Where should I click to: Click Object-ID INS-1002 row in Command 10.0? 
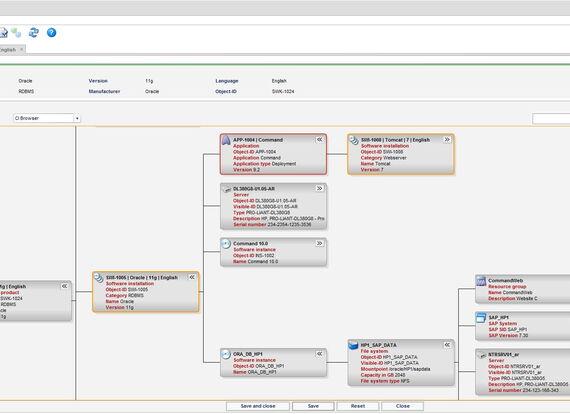(x=254, y=256)
